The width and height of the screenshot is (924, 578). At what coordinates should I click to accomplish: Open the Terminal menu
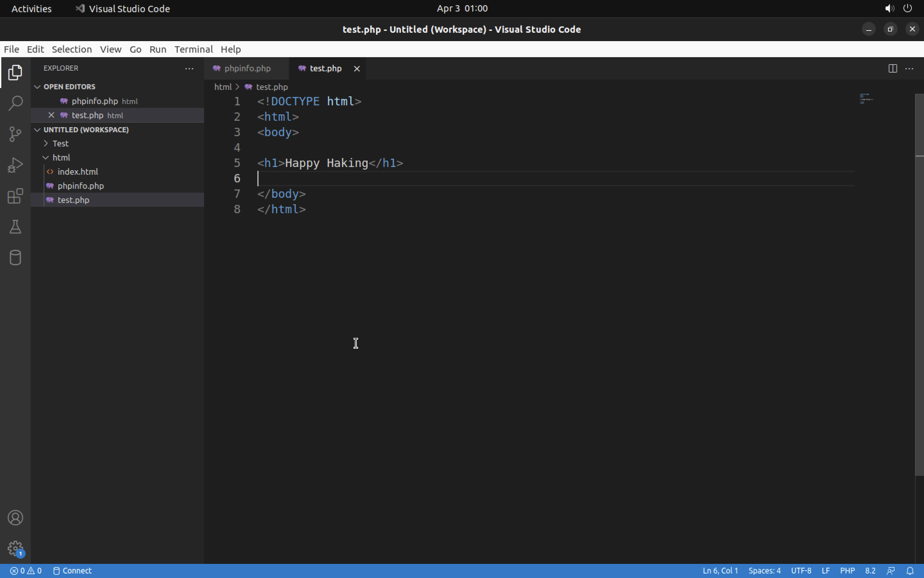[x=193, y=49]
